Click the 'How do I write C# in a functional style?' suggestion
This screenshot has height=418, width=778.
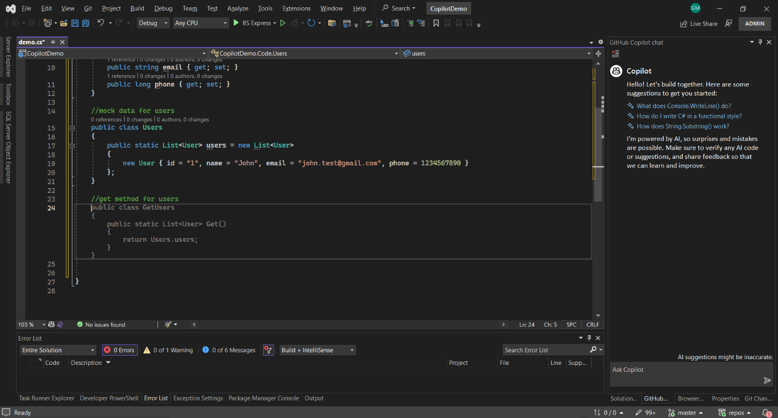pos(689,116)
